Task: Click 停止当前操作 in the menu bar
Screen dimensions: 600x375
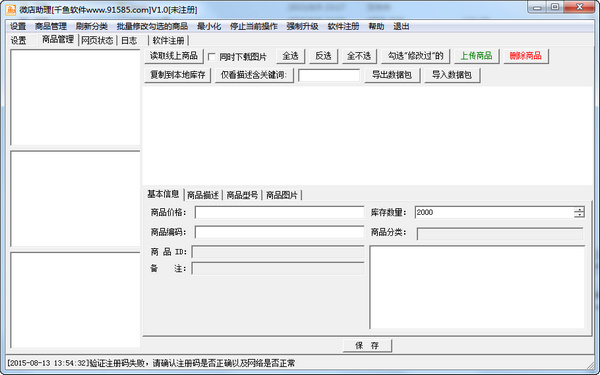Action: pyautogui.click(x=254, y=26)
